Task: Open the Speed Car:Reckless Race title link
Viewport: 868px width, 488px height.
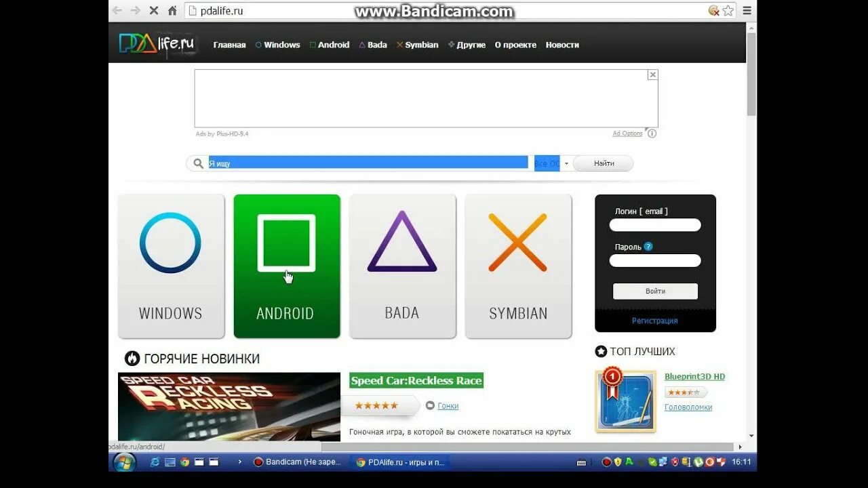Action: click(416, 381)
